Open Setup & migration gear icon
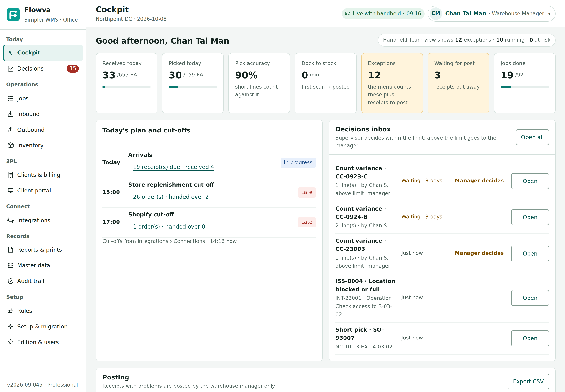The width and height of the screenshot is (565, 392). point(11,326)
